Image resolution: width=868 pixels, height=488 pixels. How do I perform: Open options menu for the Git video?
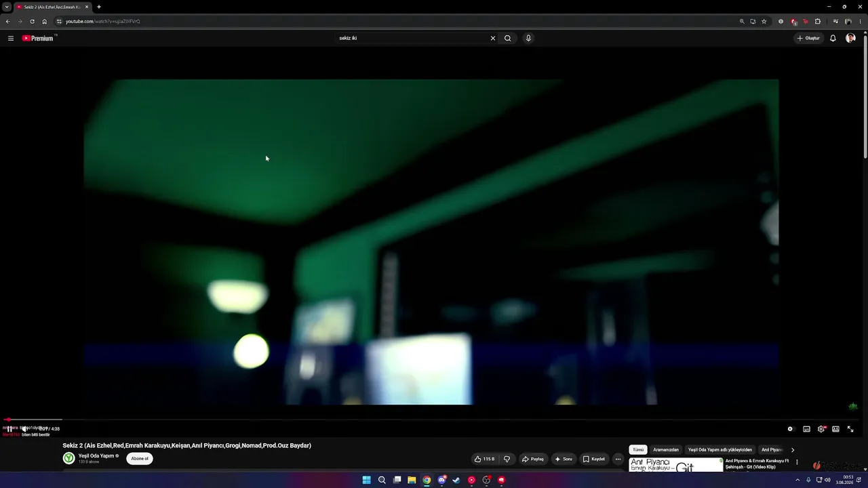[x=797, y=462]
